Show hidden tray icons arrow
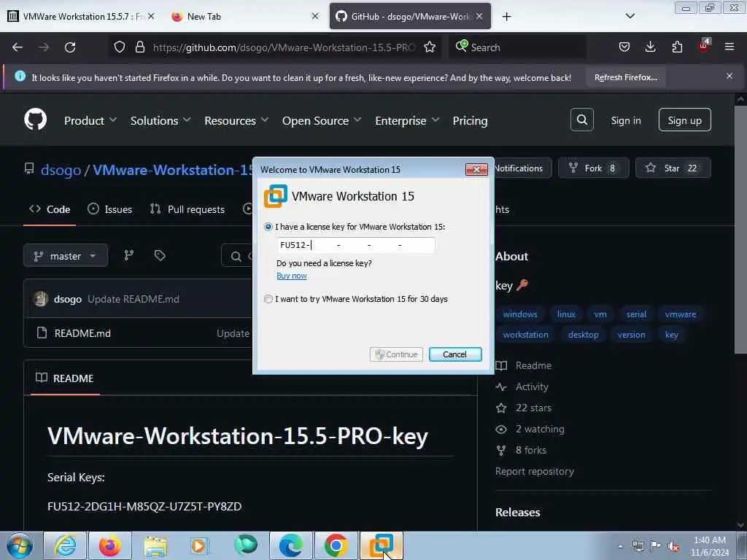Image resolution: width=747 pixels, height=560 pixels. 620,547
